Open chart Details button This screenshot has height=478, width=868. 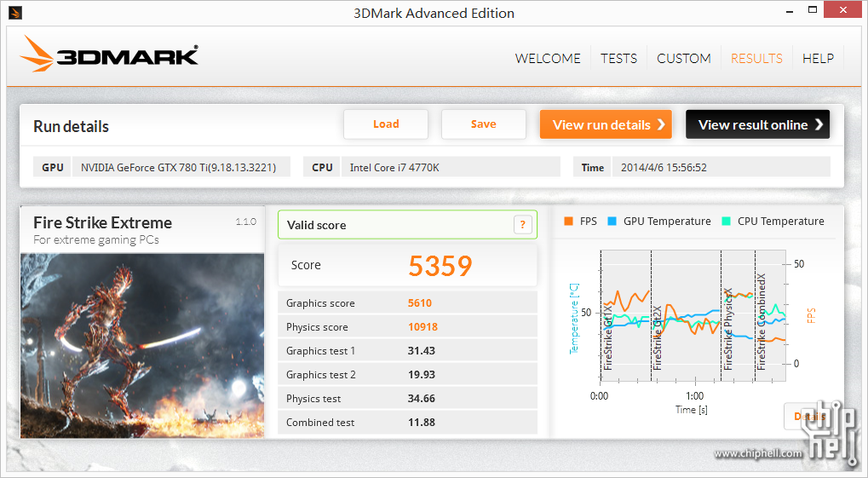point(809,416)
